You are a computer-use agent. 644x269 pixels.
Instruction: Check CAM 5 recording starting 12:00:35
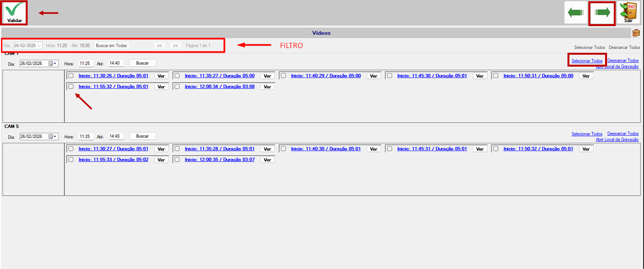click(x=177, y=159)
